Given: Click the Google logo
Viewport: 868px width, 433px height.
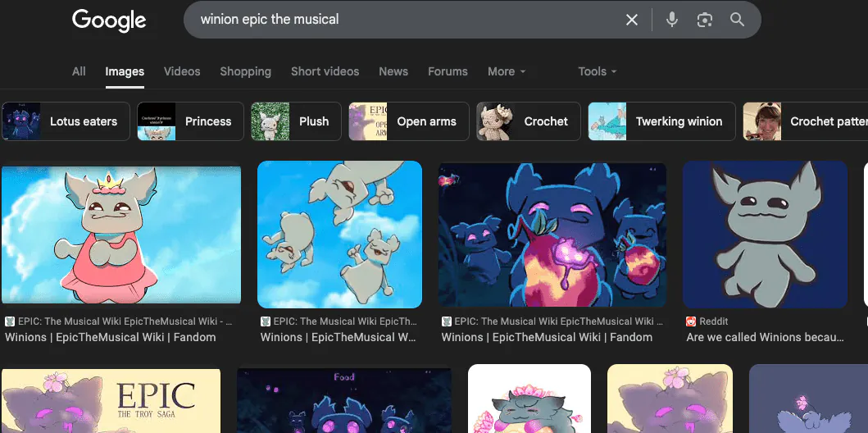Looking at the screenshot, I should 109,21.
